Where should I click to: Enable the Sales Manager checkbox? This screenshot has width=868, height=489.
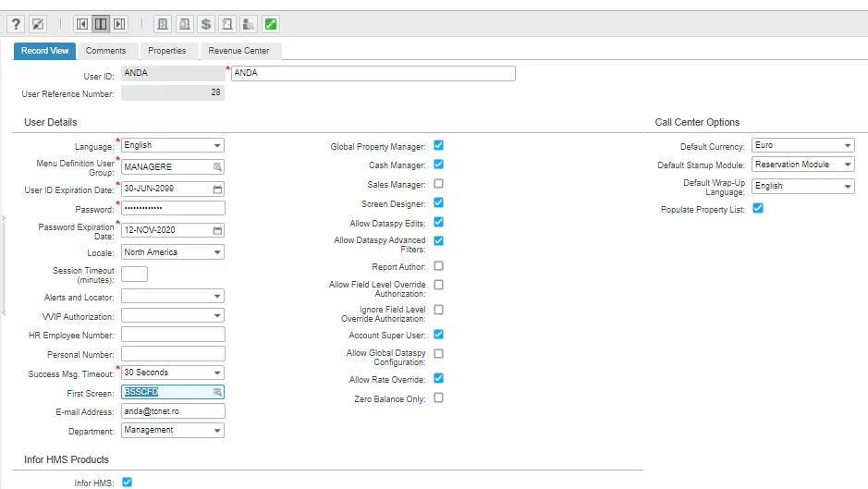coord(438,183)
